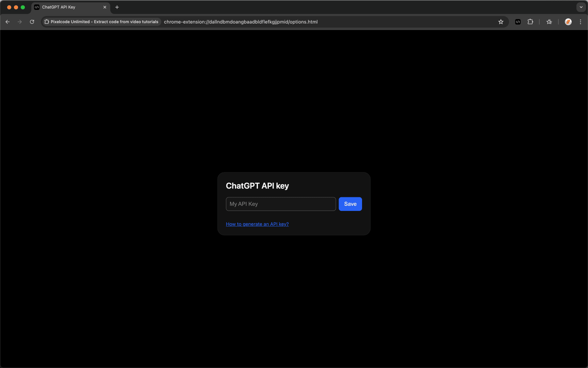Open a new tab with plus button
Viewport: 588px width, 368px height.
tap(117, 7)
